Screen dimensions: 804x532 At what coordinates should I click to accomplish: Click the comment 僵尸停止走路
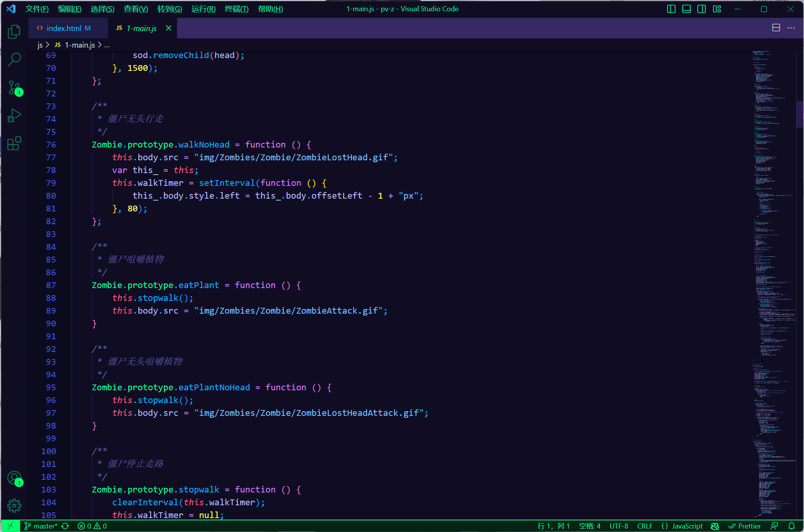tap(136, 463)
